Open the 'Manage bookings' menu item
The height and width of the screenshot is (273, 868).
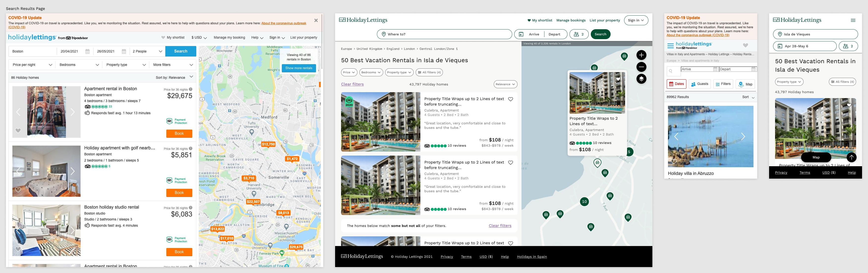571,20
